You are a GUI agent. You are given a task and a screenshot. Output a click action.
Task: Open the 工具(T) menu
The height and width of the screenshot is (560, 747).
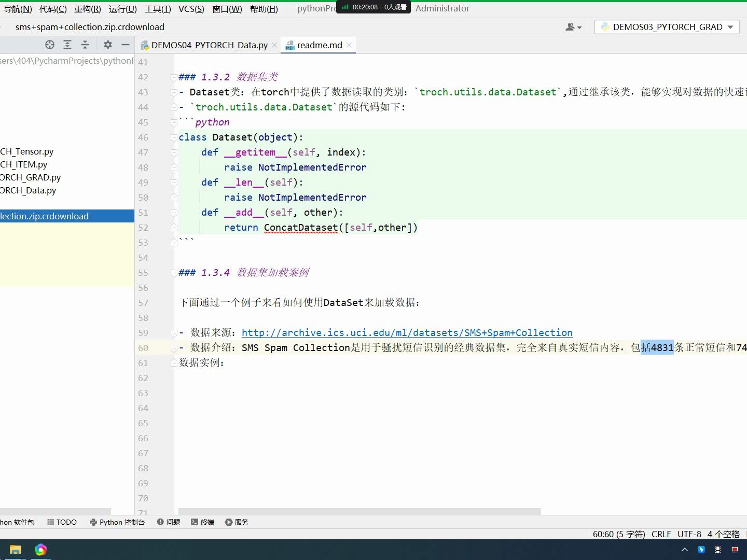coord(158,9)
